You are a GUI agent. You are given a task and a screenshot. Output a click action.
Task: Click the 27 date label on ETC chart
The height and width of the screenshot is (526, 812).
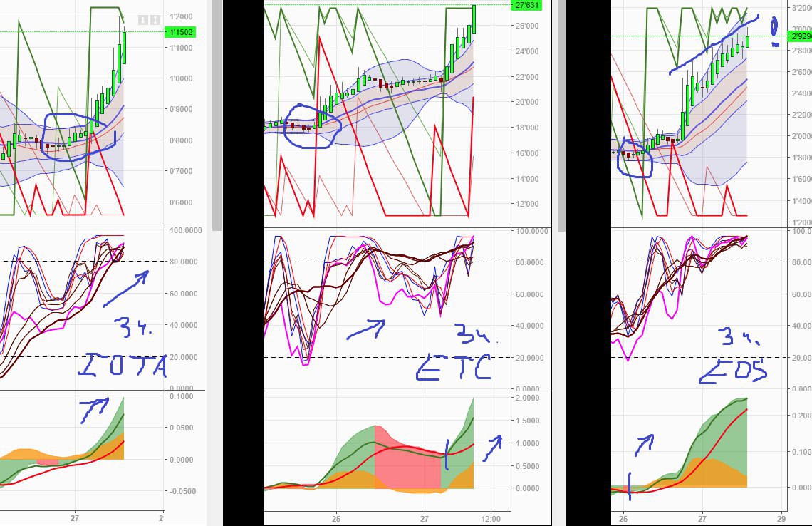425,519
